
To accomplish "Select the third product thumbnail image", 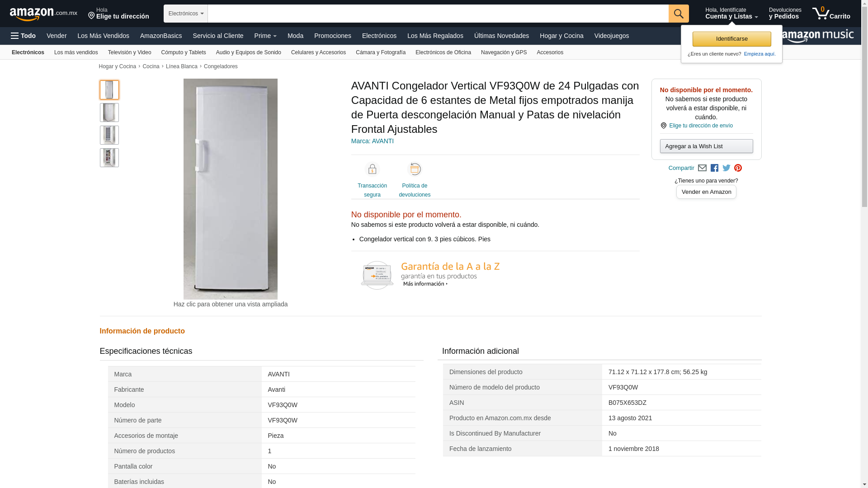I will tap(109, 135).
